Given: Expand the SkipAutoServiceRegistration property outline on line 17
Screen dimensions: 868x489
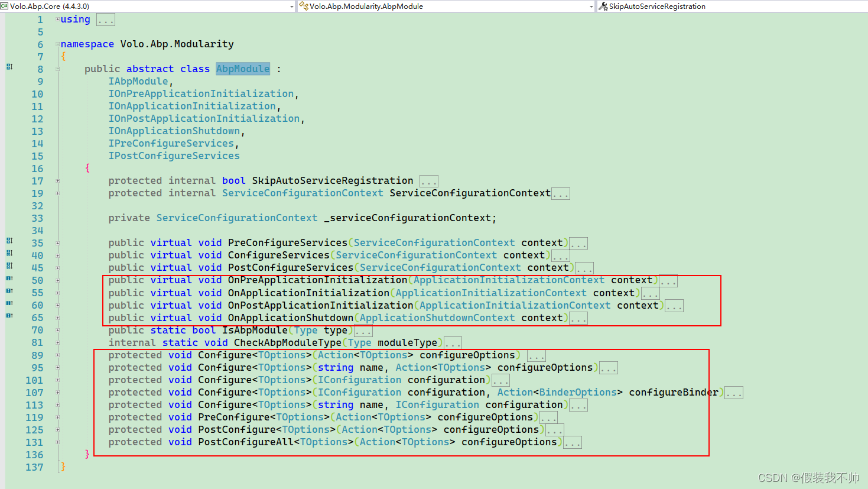Looking at the screenshot, I should point(58,180).
